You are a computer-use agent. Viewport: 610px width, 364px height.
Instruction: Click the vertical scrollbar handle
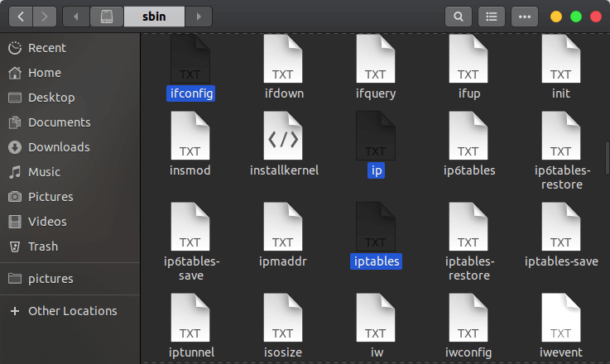pos(607,158)
